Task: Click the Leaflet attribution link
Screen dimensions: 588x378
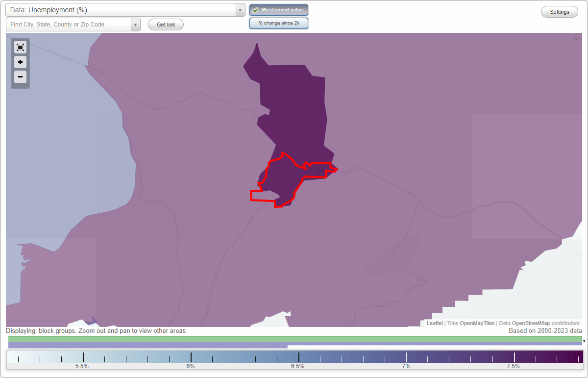Action: point(434,323)
